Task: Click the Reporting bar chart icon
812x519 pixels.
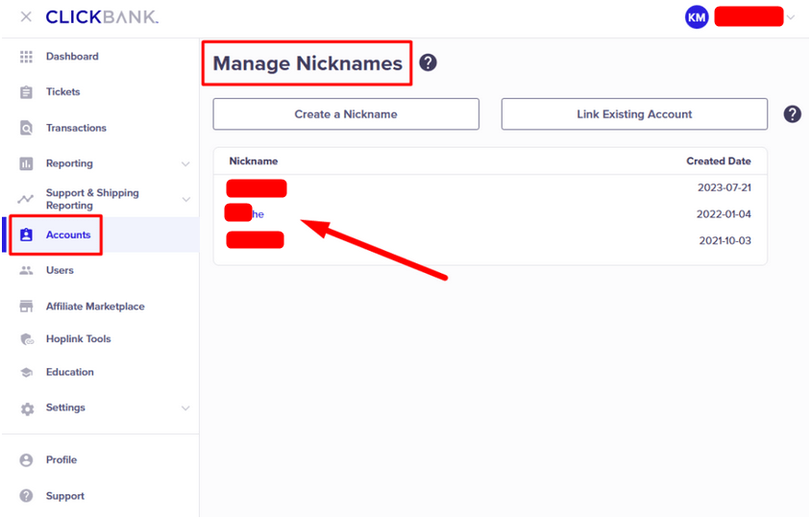Action: click(26, 163)
